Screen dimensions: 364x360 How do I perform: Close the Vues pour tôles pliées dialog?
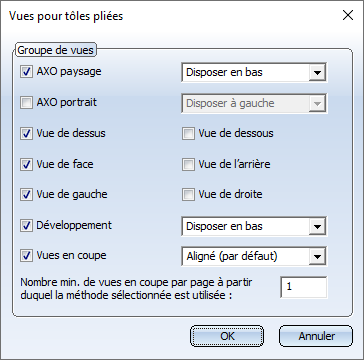click(348, 15)
